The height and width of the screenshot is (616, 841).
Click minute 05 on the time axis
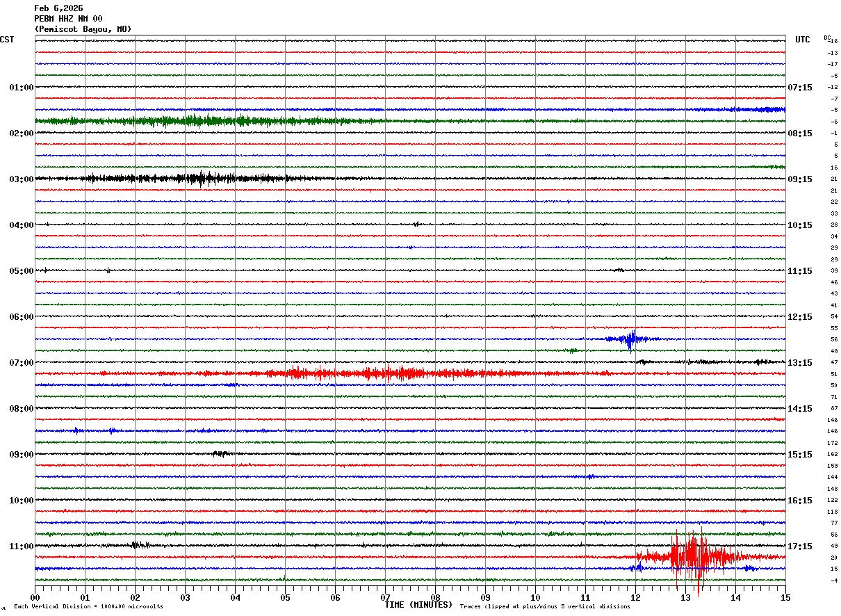click(285, 597)
